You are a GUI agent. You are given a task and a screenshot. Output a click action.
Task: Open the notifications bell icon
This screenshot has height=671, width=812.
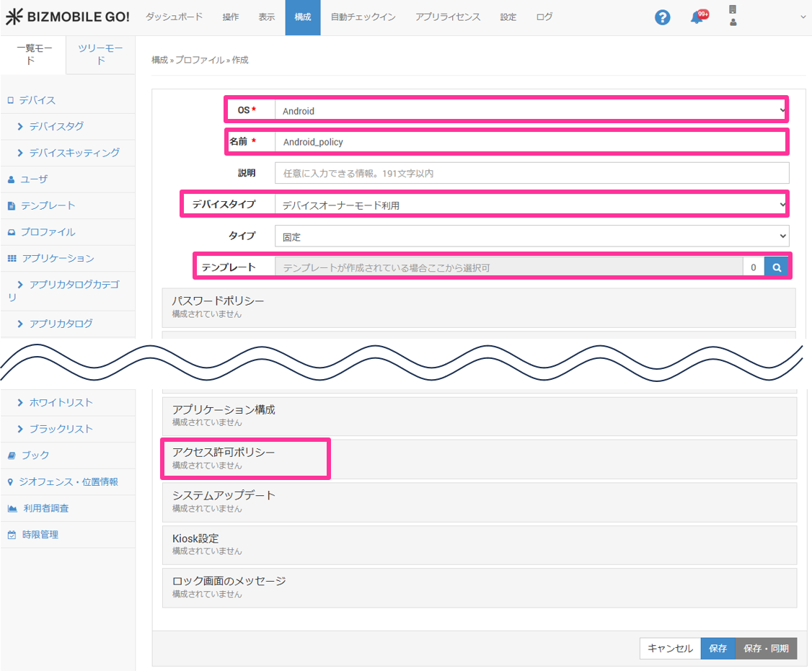tap(697, 18)
